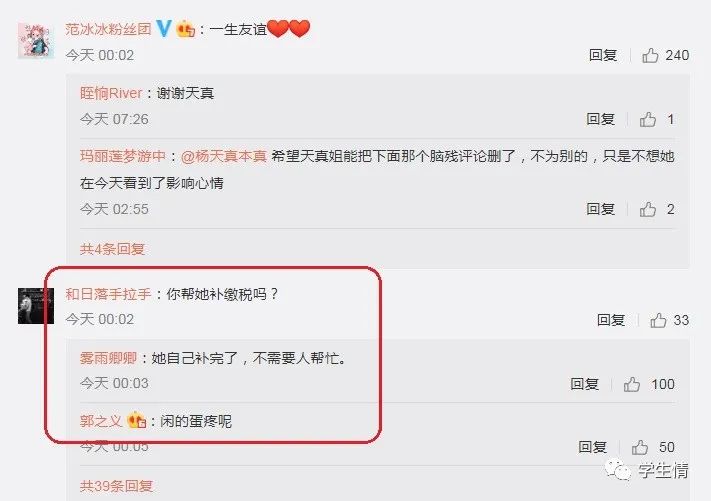Expand the 共39条回复 replies link
Viewport: 711px width, 501px height.
click(x=117, y=486)
